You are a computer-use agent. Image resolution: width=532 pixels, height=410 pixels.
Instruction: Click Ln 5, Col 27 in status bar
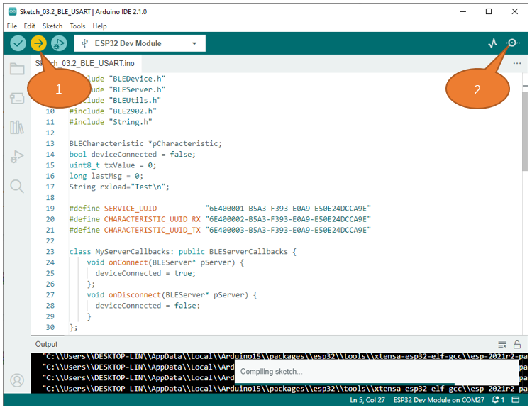click(x=367, y=400)
